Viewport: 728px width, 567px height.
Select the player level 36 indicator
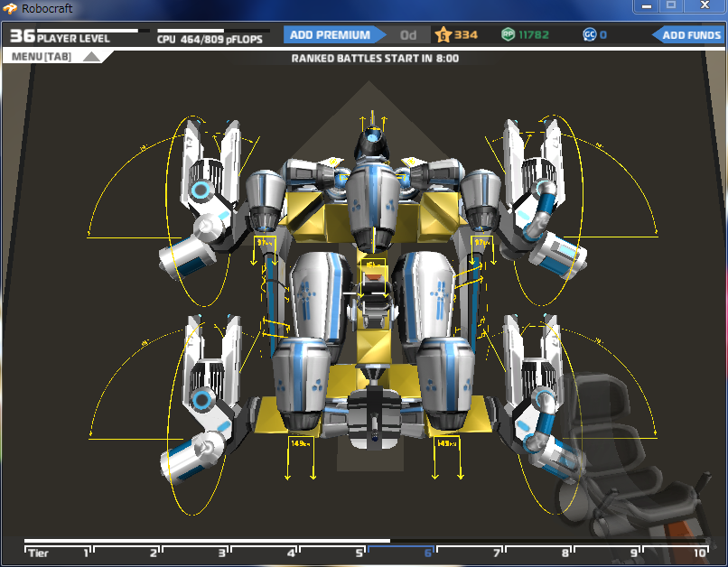click(60, 37)
